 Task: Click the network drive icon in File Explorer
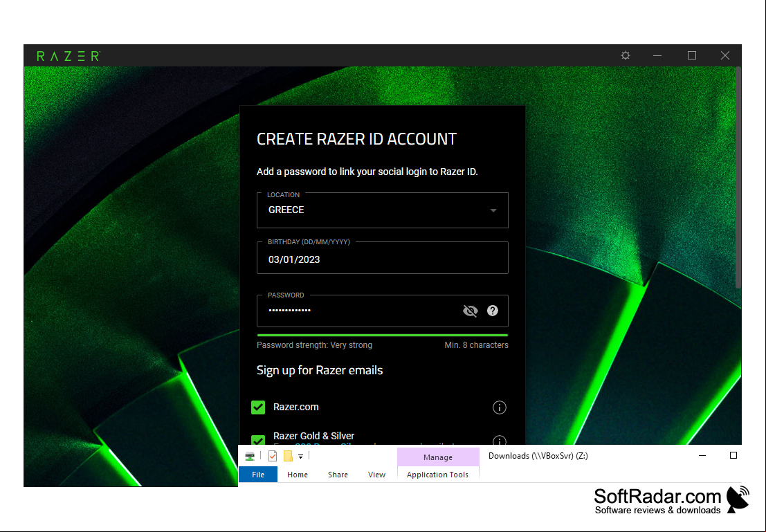tap(250, 457)
